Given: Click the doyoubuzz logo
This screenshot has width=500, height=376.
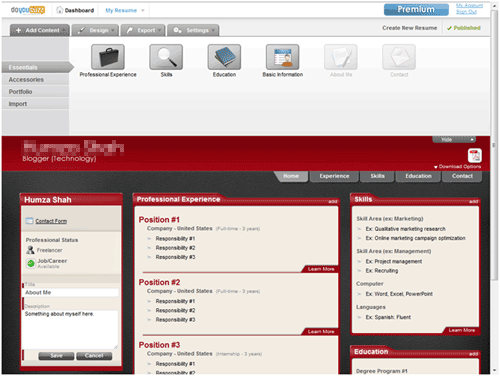Looking at the screenshot, I should pos(28,10).
